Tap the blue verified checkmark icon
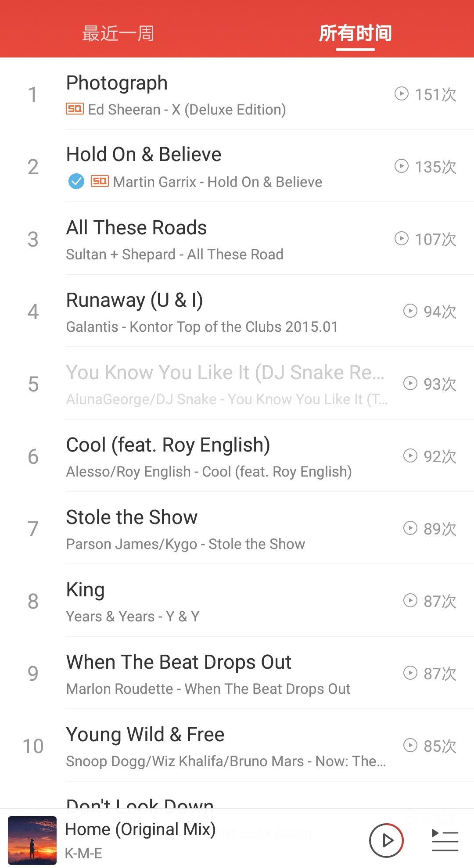Image resolution: width=474 pixels, height=868 pixels. (76, 181)
